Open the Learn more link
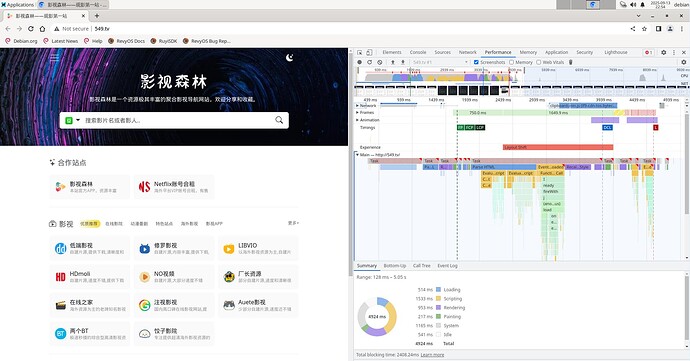690x361 pixels. click(432, 355)
